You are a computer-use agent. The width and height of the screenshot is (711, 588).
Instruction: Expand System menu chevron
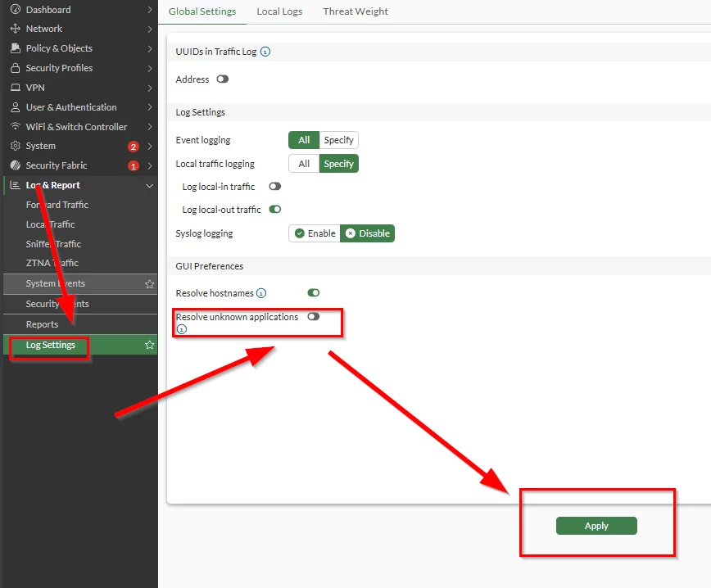point(150,146)
